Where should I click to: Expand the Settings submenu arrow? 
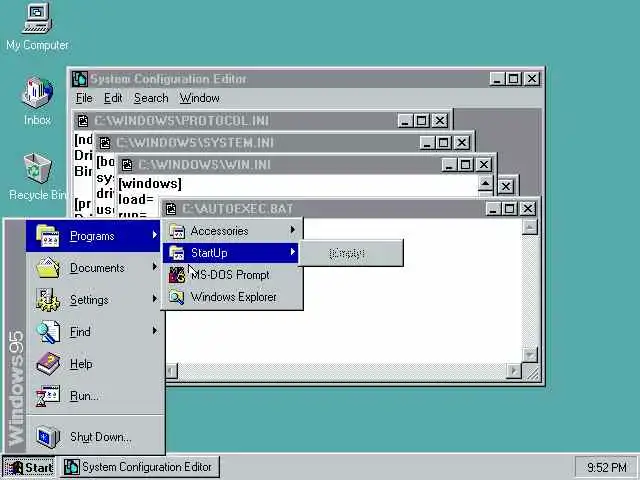click(x=154, y=298)
